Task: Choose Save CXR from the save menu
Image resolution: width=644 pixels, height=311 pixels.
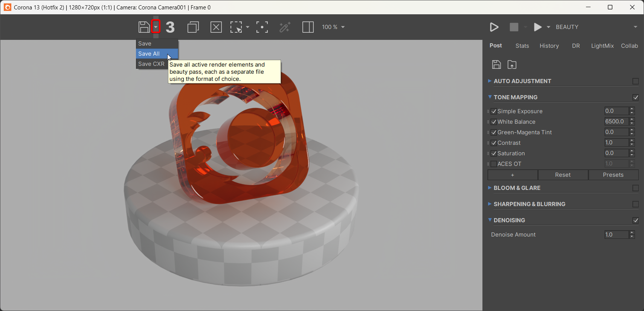Action: [x=151, y=64]
